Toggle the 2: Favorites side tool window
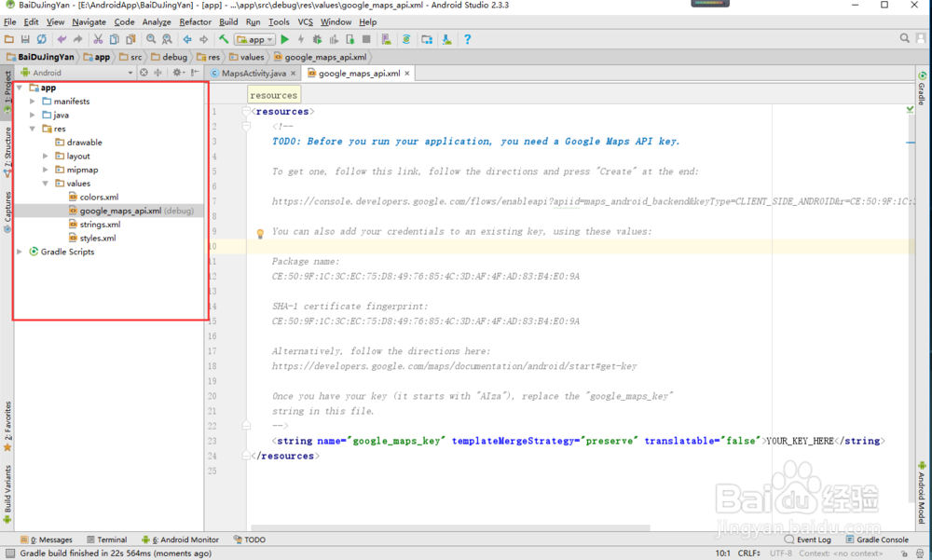 (x=7, y=426)
